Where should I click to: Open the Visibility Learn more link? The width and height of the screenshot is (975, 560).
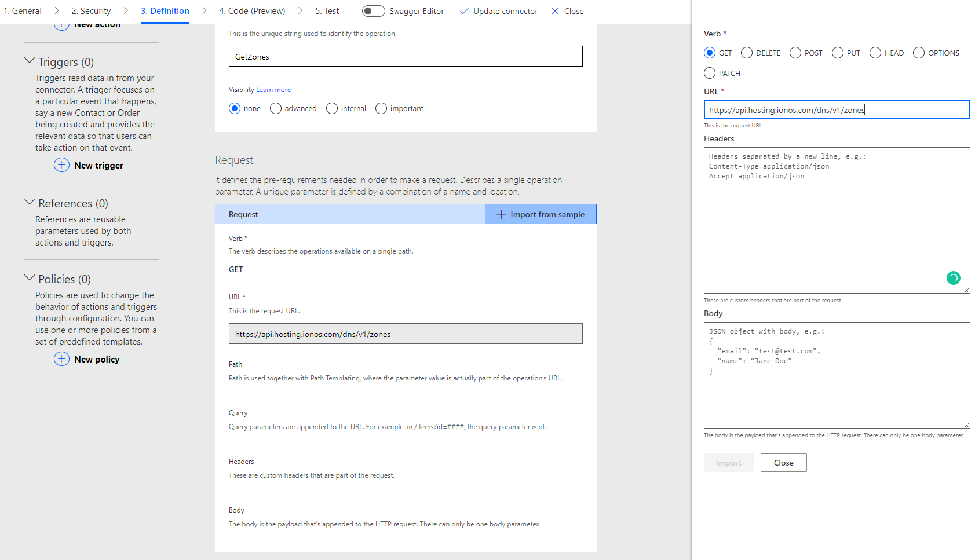273,89
